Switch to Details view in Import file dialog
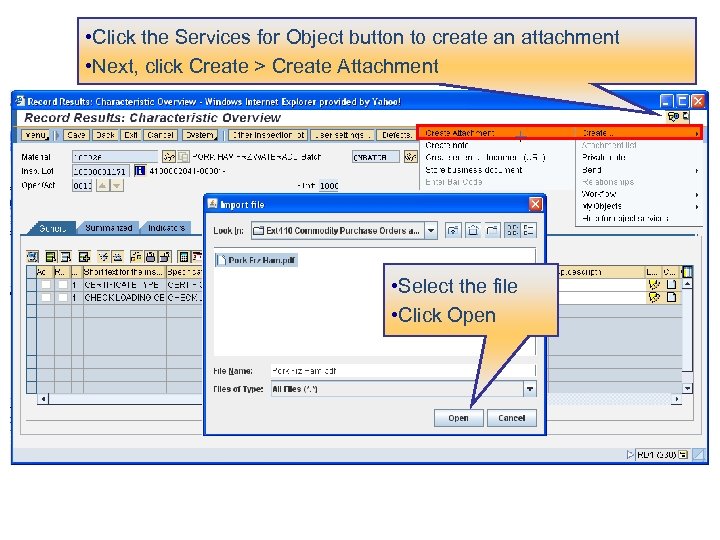720x540 pixels. [529, 230]
